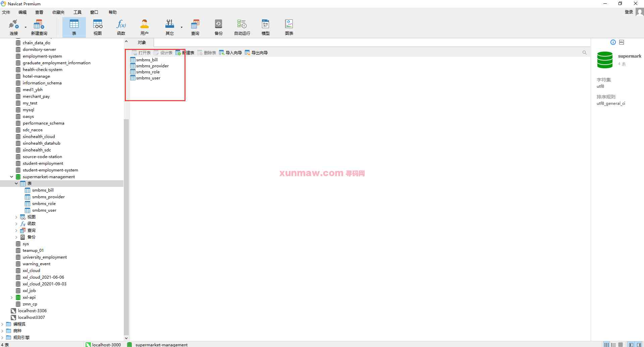The image size is (644, 347).
Task: Expand the 规则引擎 folder group
Action: (x=2, y=337)
